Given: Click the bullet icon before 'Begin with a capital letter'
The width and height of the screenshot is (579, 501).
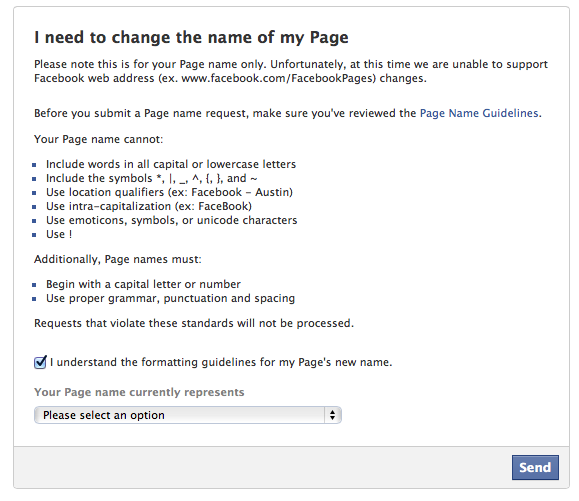Looking at the screenshot, I should (34, 285).
